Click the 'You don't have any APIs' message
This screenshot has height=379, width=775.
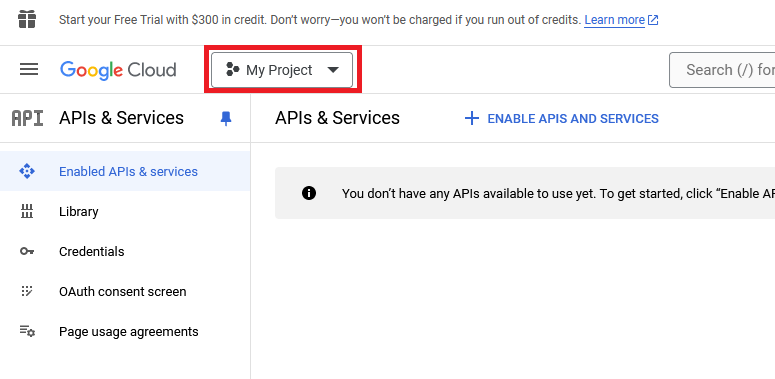point(558,193)
